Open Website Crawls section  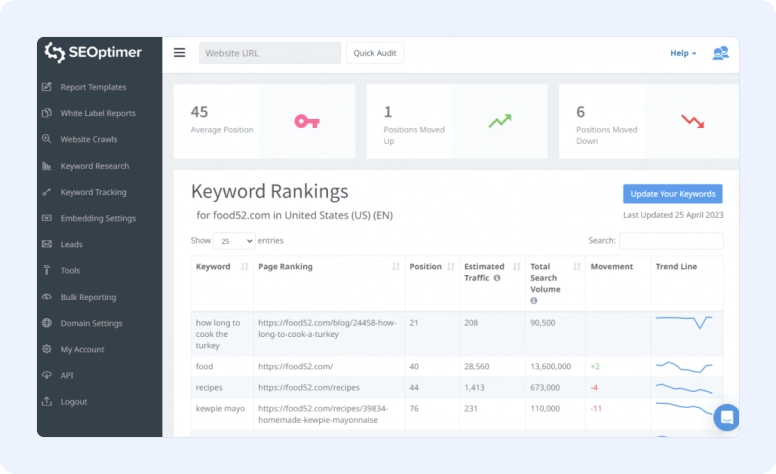(89, 140)
